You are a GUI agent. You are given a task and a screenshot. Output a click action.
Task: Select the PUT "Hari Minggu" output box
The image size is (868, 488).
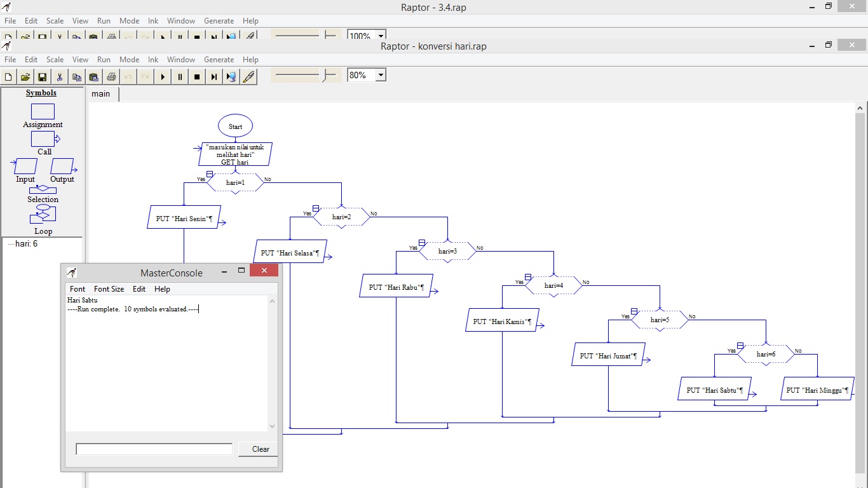(x=817, y=389)
